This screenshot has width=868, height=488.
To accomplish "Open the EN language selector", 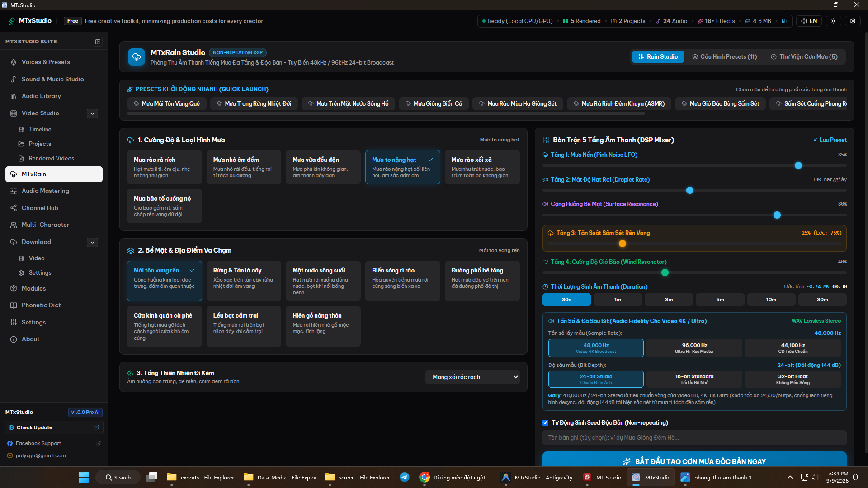I will click(x=809, y=21).
